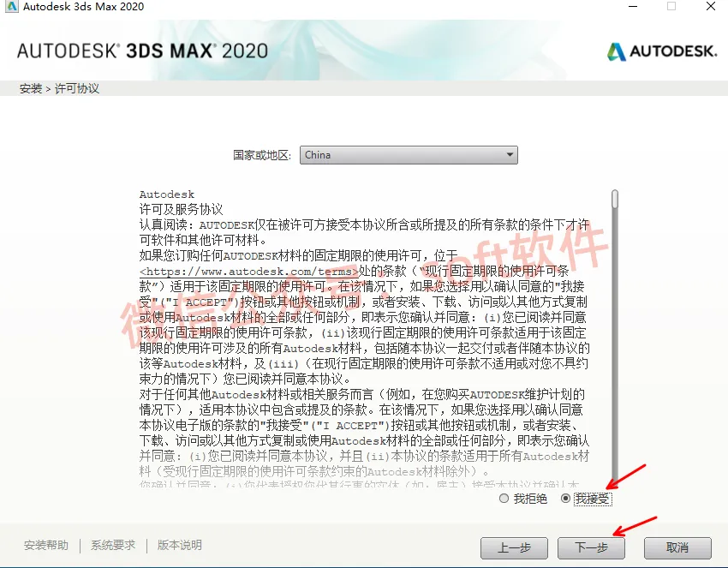Open the 安装帮助 link

46,545
